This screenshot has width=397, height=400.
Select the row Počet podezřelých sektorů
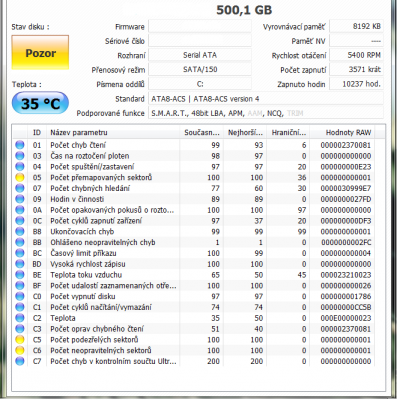tap(193, 340)
